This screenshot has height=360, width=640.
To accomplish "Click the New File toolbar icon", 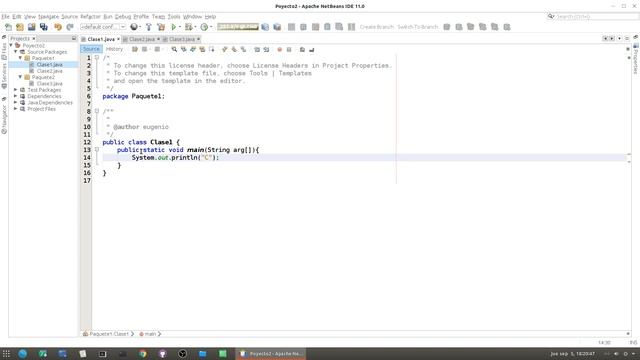I will [8, 27].
